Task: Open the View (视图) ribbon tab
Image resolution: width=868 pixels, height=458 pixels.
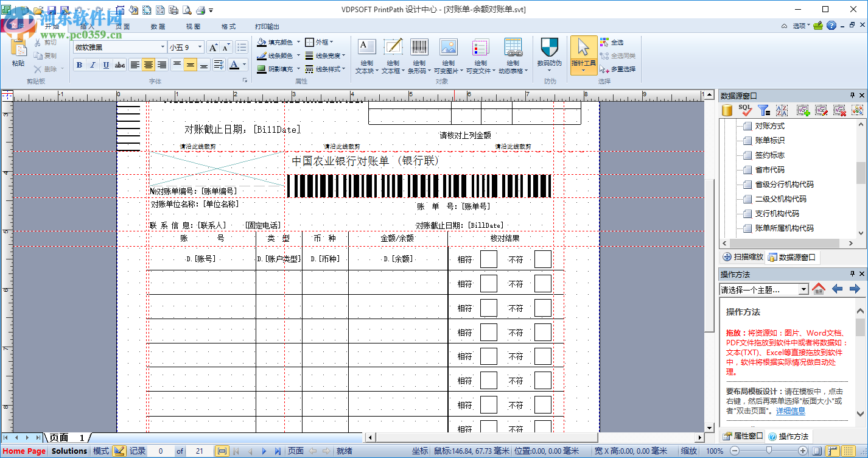Action: [193, 27]
